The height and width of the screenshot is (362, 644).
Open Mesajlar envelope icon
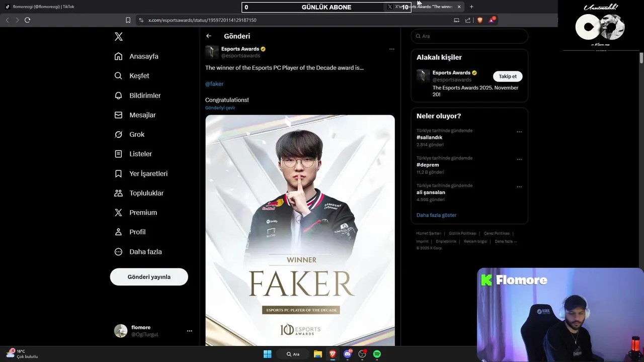pyautogui.click(x=118, y=115)
